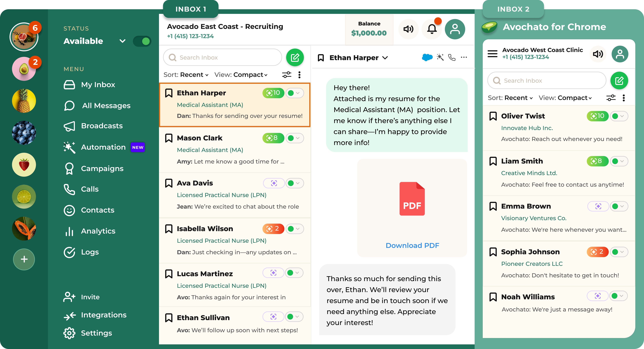Switch to the strawberry inbox avatar

24,165
